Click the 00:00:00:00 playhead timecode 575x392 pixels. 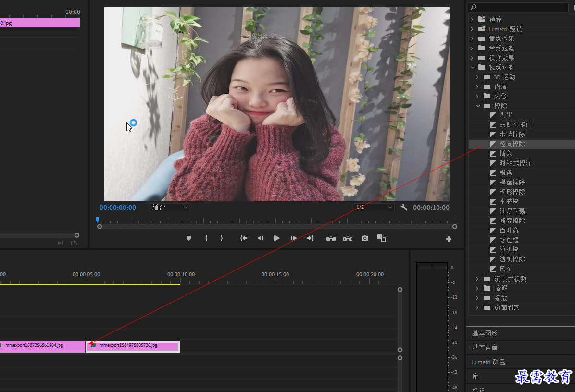tap(118, 208)
